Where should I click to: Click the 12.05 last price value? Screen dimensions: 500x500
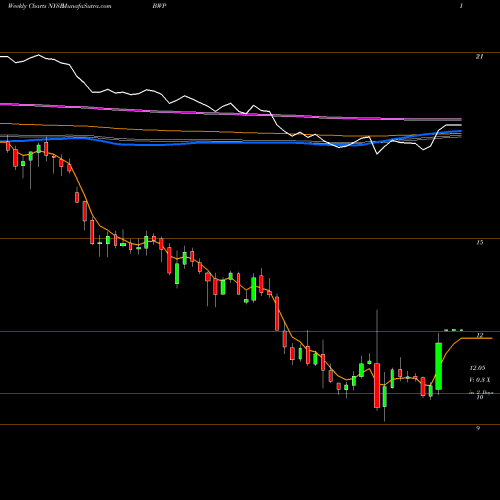pyautogui.click(x=477, y=368)
